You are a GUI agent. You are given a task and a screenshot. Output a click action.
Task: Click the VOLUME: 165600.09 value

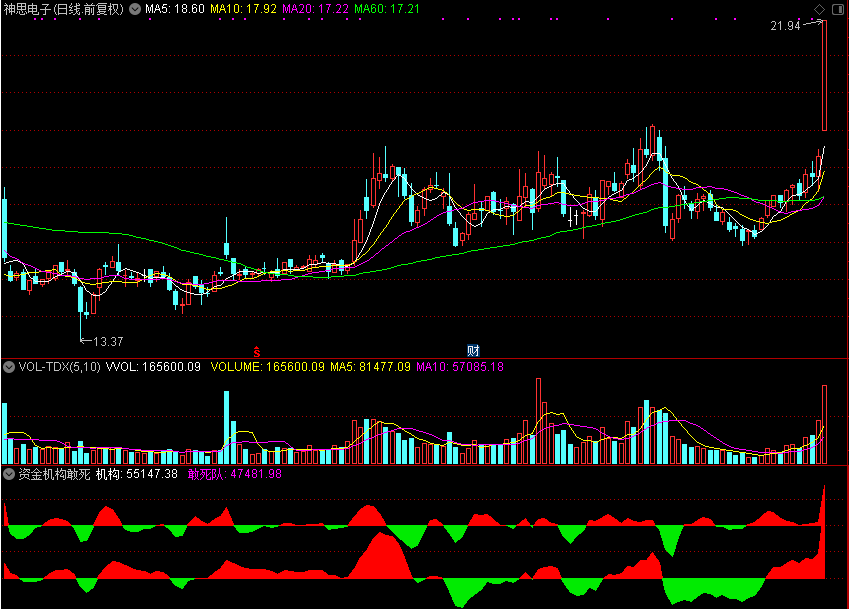coord(267,367)
